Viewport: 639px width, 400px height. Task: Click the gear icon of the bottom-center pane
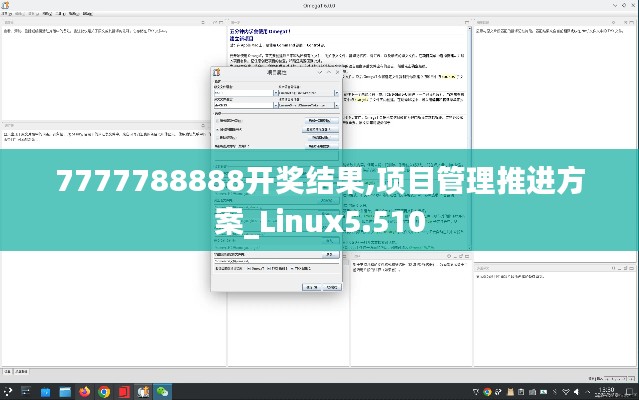tap(449, 256)
